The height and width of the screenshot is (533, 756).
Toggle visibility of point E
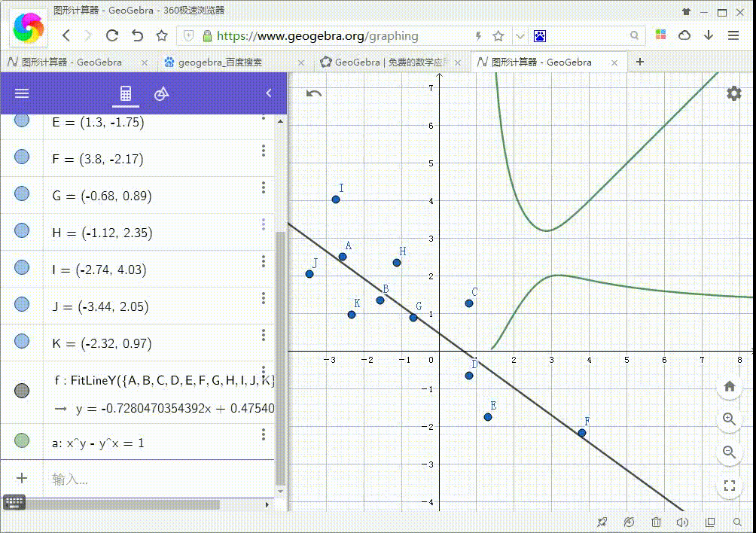(22, 120)
